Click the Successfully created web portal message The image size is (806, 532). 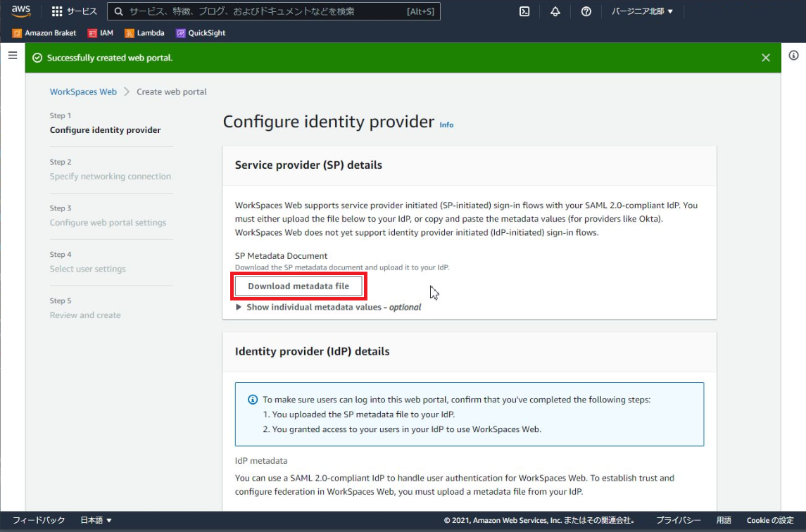(110, 58)
